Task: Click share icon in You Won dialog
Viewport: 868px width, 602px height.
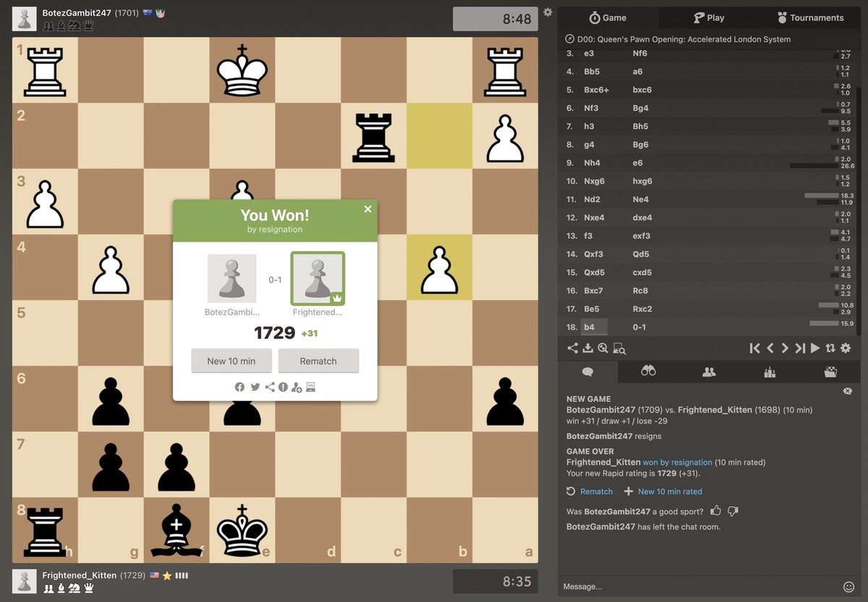Action: click(269, 387)
